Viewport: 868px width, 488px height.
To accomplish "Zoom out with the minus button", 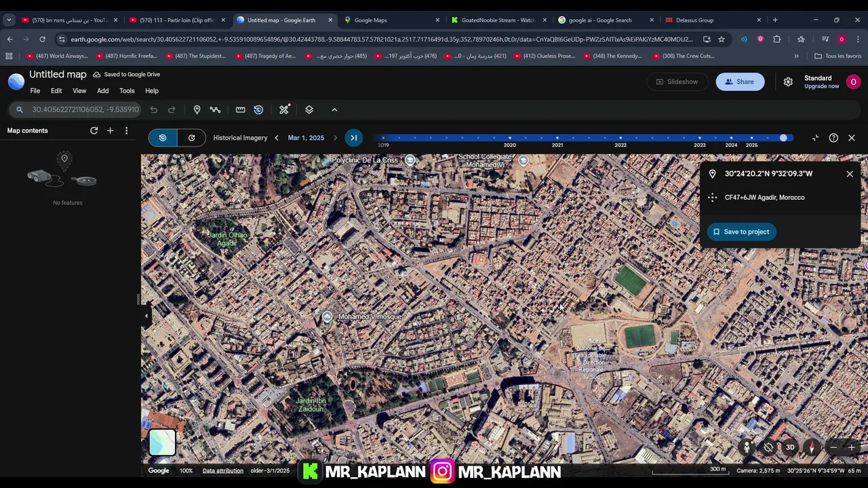I will [x=833, y=447].
